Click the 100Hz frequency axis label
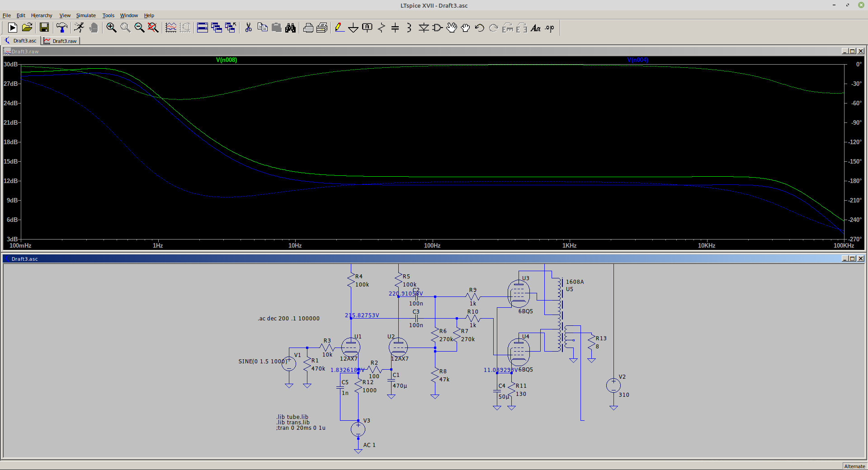Viewport: 868px width, 470px height. [432, 245]
